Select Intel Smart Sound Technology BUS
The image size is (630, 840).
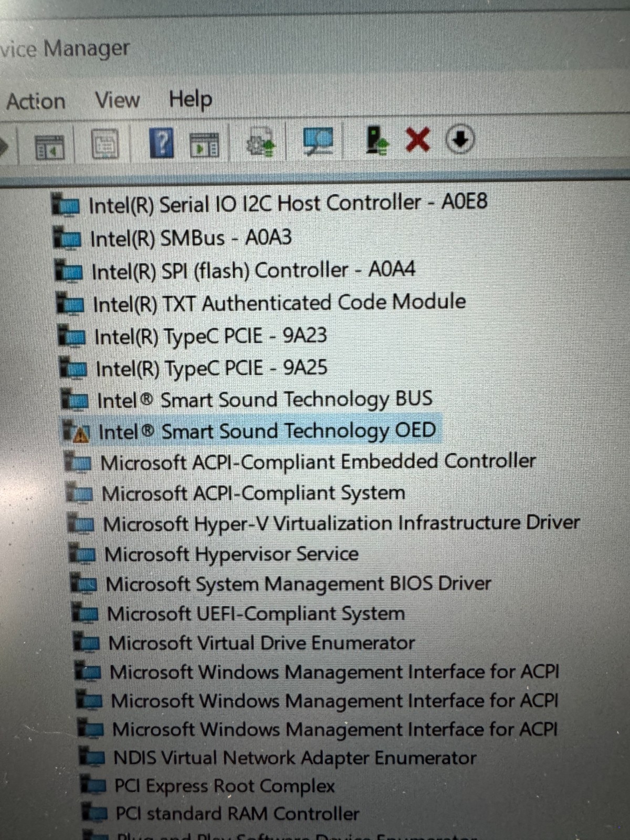pos(265,400)
